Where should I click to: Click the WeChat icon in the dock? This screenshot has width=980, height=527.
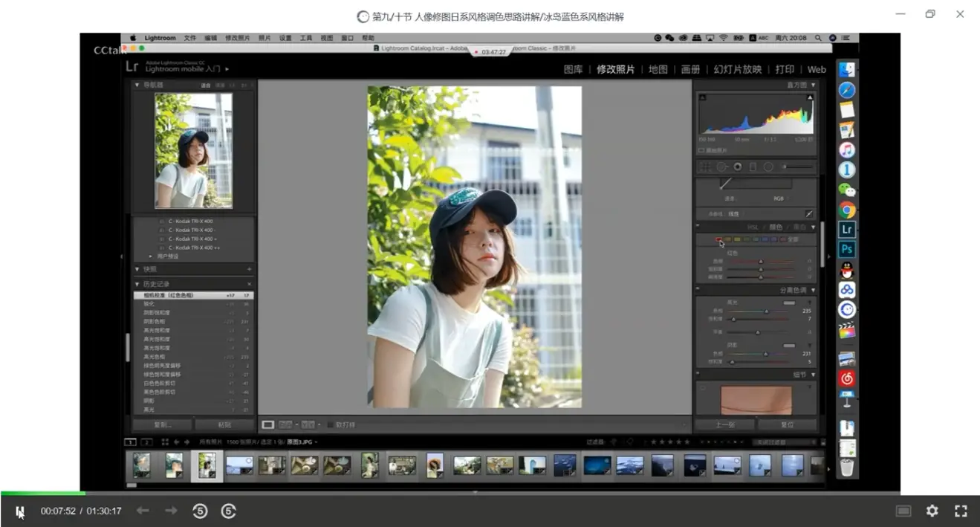click(847, 190)
